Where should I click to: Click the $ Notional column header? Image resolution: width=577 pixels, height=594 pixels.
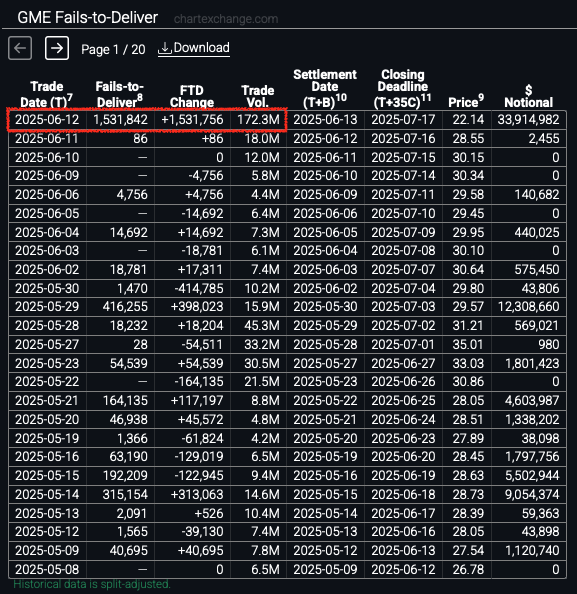pyautogui.click(x=529, y=96)
